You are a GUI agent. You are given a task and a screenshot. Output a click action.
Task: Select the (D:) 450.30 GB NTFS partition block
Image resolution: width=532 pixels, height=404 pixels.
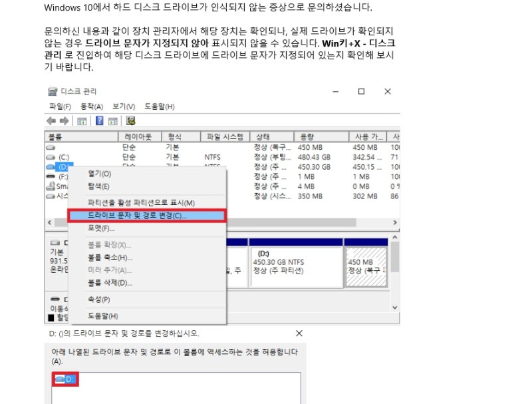coord(296,263)
